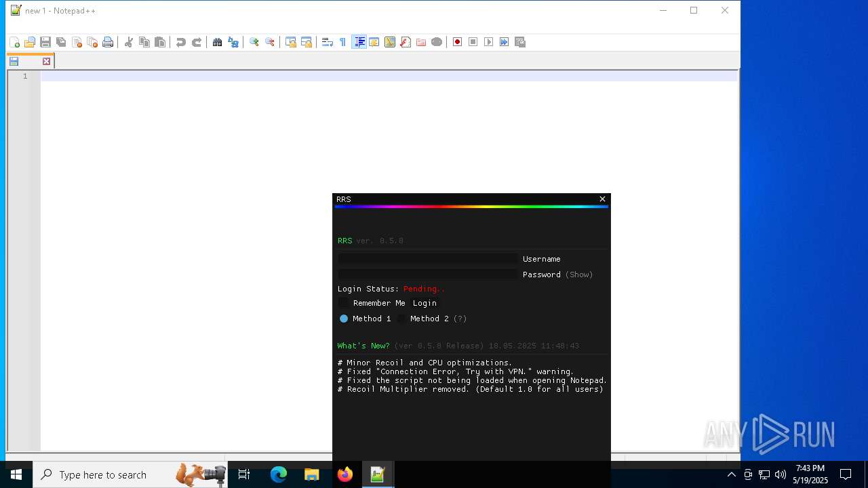Copy selection using the toolbar Copy icon

144,42
